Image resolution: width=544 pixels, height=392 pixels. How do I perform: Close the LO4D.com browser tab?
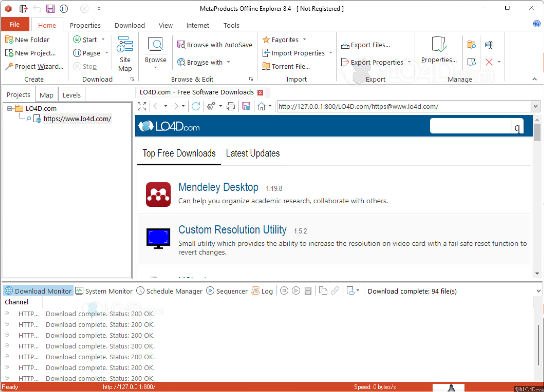coord(260,93)
